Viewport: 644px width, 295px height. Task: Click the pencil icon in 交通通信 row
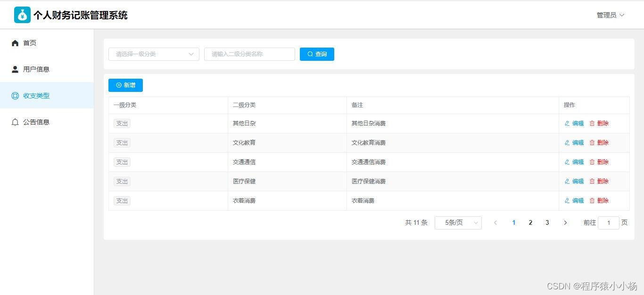pyautogui.click(x=567, y=162)
